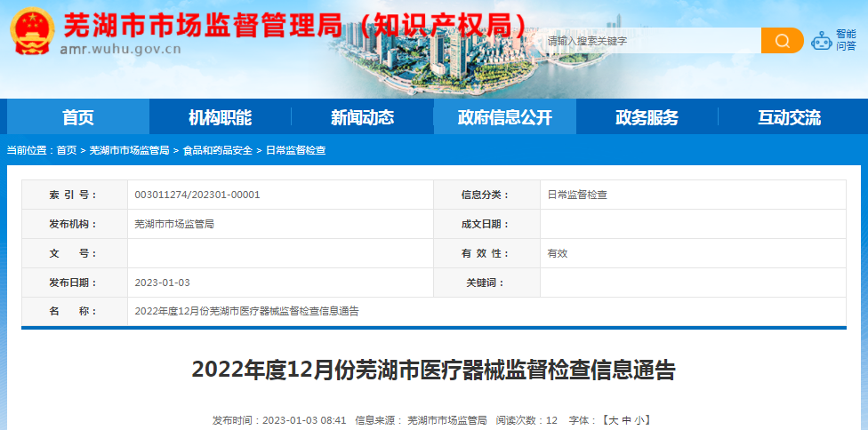Open the 政务服务 navigation tab

coord(647,117)
